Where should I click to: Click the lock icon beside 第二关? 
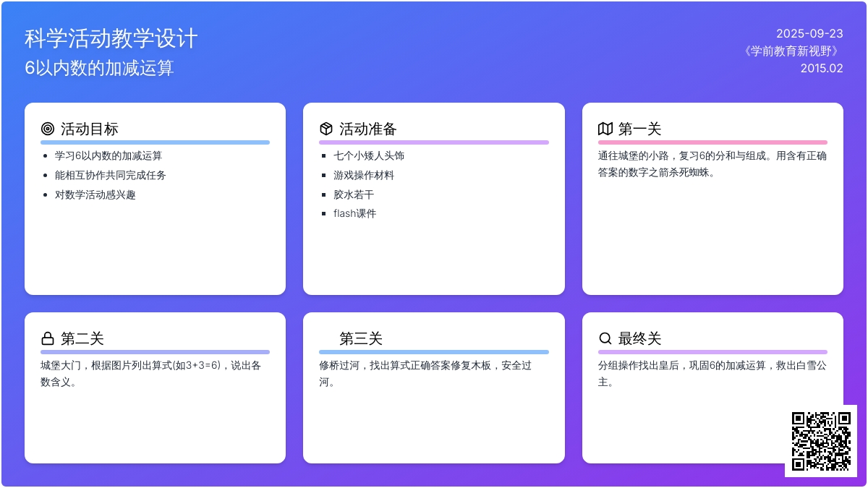(48, 338)
